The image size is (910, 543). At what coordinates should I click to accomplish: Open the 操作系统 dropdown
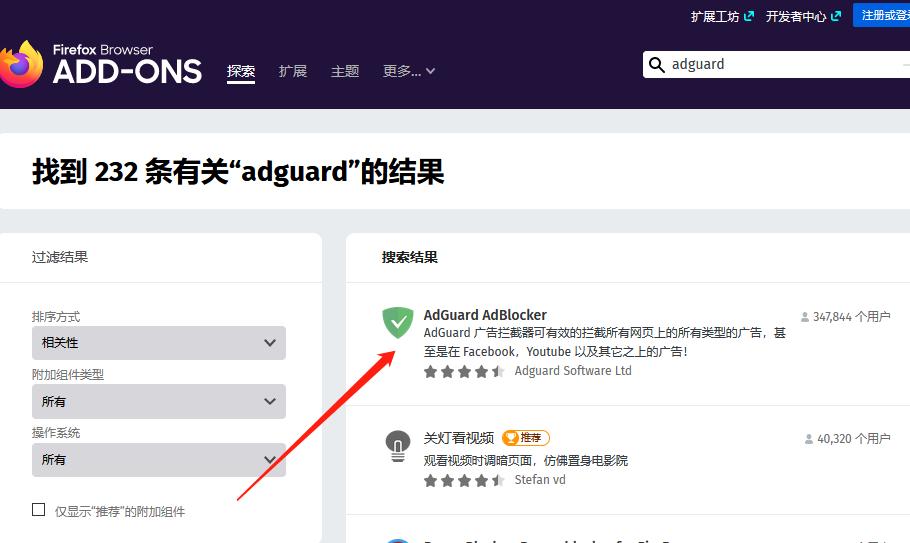[159, 460]
